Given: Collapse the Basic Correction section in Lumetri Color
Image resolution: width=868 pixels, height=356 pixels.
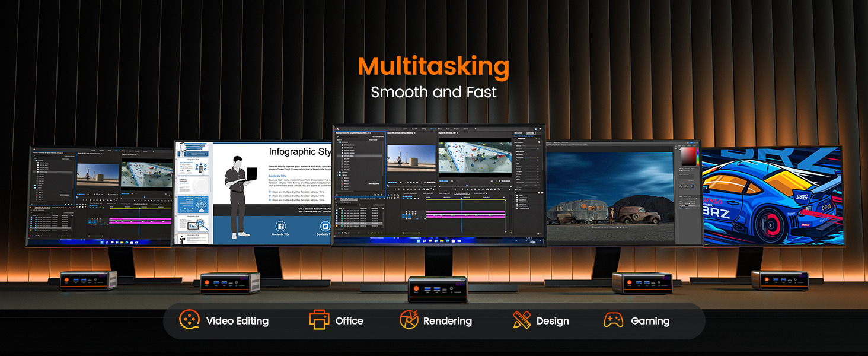Looking at the screenshot, I should point(514,142).
